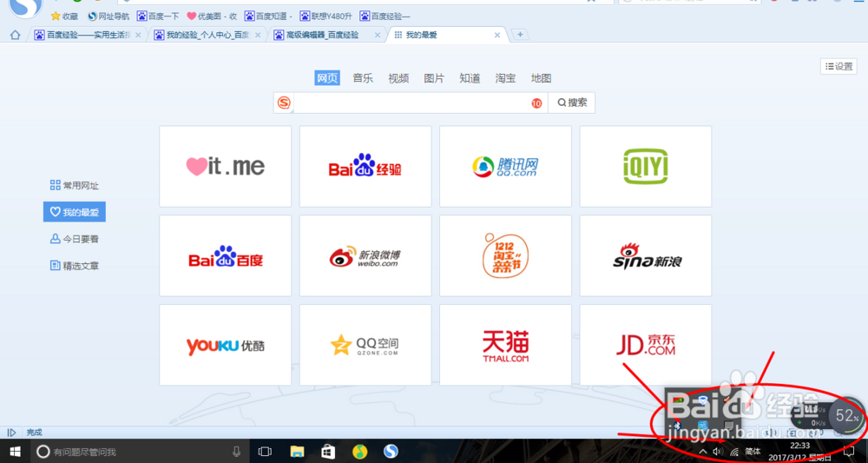
Task: Collapse the hidden tray icons chevron
Action: (703, 452)
